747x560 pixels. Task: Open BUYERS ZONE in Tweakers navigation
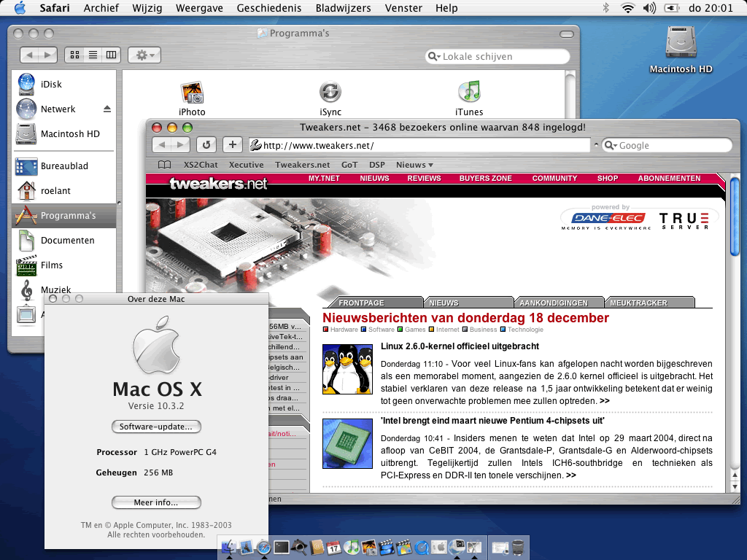pyautogui.click(x=485, y=178)
